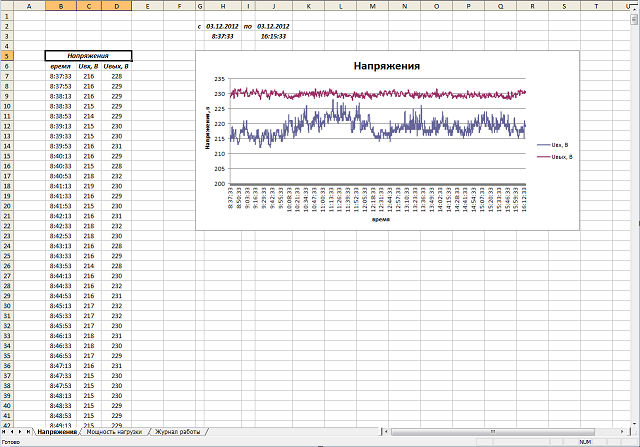Image resolution: width=640 pixels, height=447 pixels.
Task: Click the Select All corner box
Action: click(7, 6)
